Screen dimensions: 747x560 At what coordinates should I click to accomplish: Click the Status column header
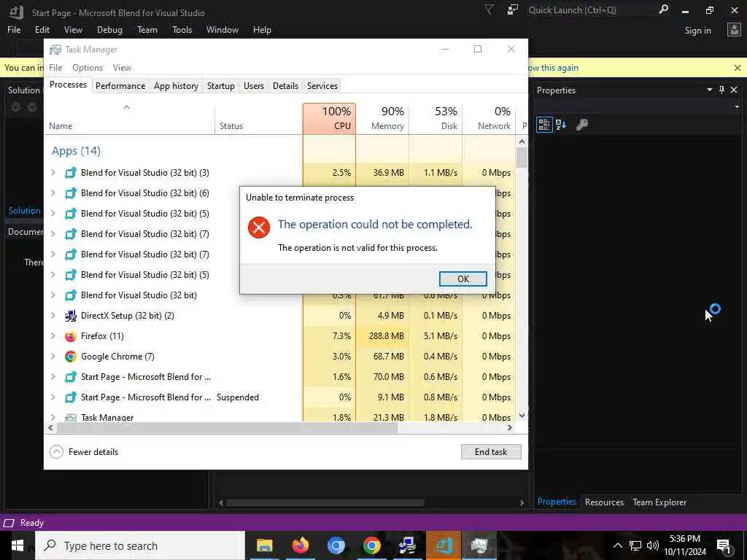259,119
